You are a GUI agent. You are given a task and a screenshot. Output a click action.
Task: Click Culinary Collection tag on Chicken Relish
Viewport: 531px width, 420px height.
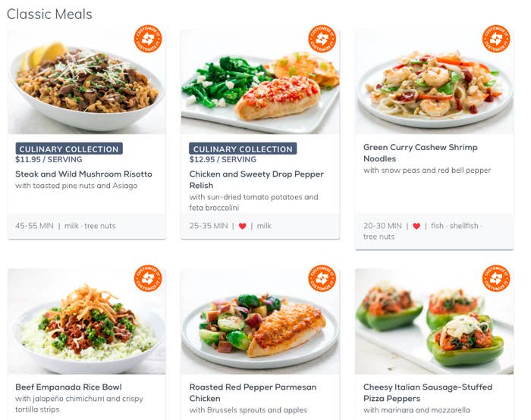[x=243, y=149]
